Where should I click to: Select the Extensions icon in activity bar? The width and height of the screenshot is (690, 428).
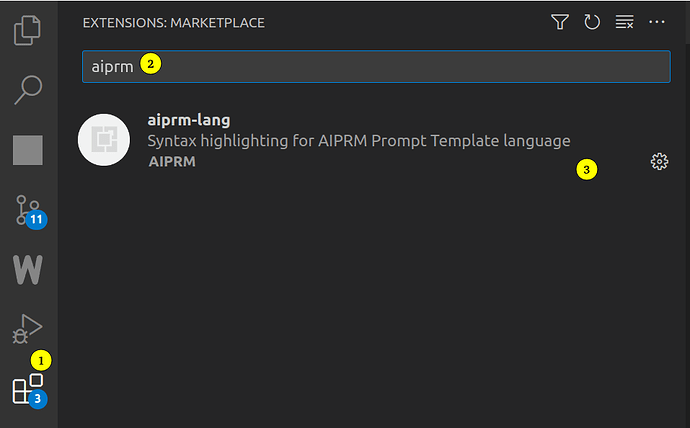[26, 389]
